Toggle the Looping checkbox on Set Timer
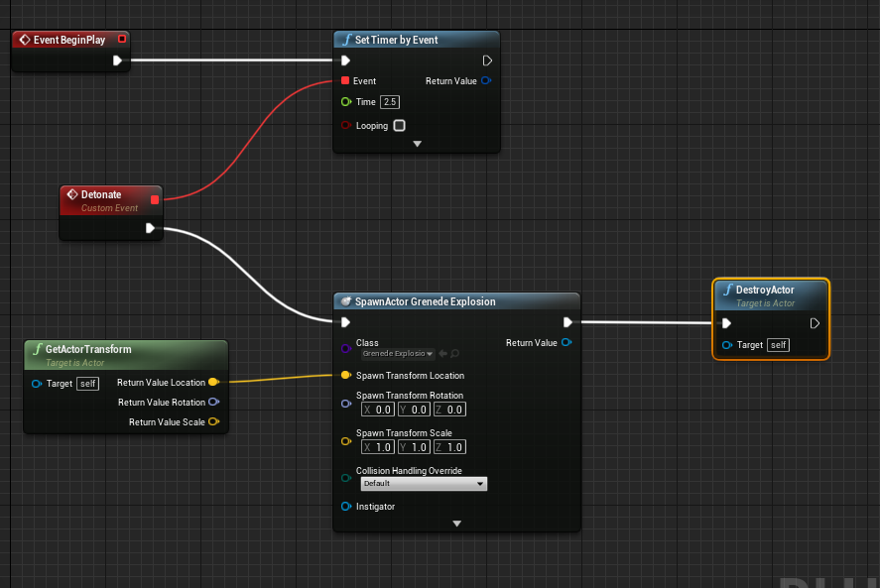The height and width of the screenshot is (588, 880). pos(399,125)
